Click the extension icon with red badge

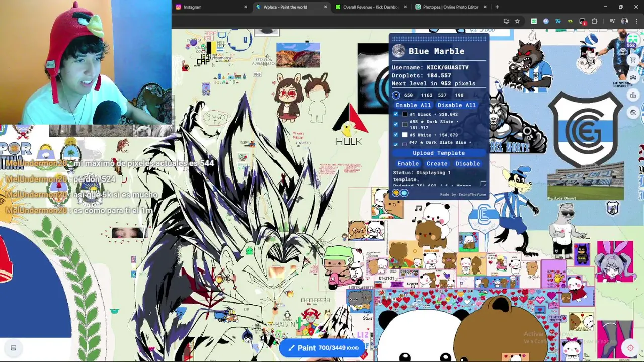coord(583,22)
